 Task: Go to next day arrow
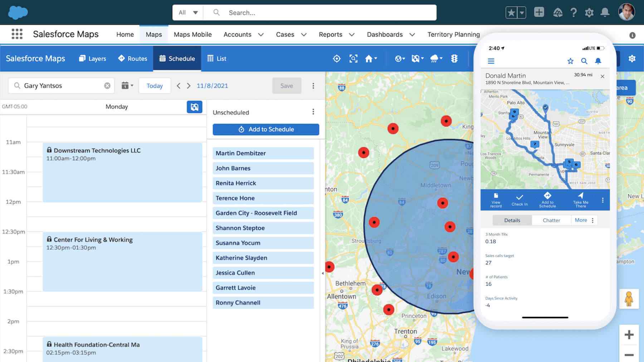(x=189, y=85)
